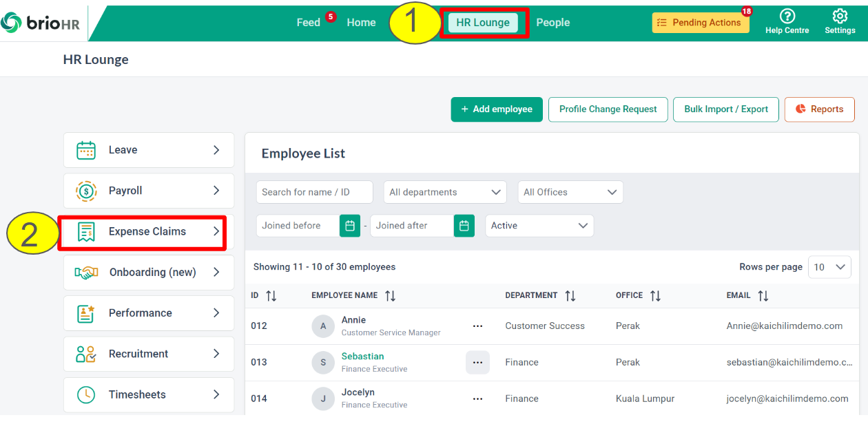Click the Leave calendar icon
The image size is (868, 424).
(86, 150)
